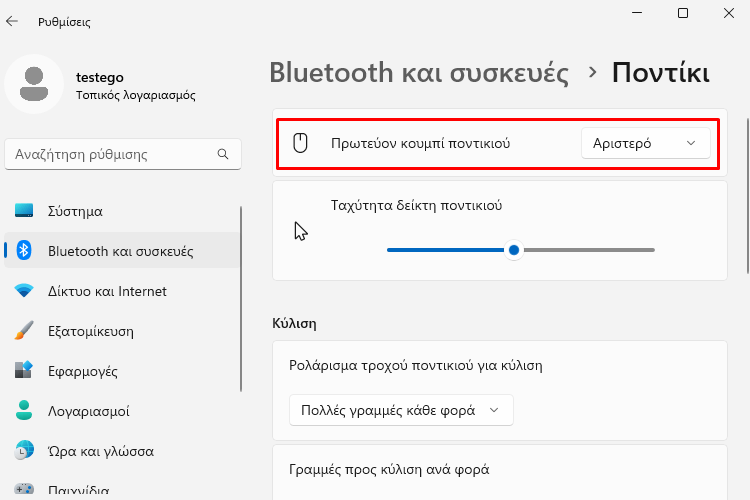The width and height of the screenshot is (750, 500).
Task: Click the Εξατομίκευση paintbrush icon
Action: tap(24, 331)
